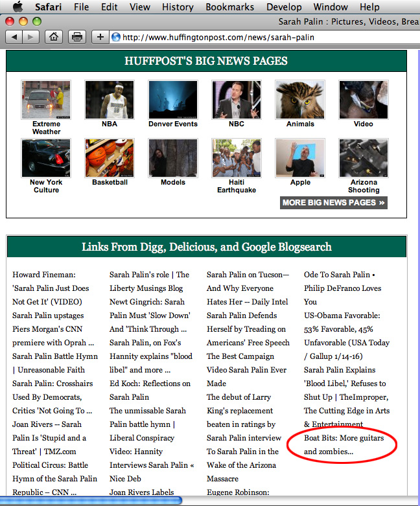420x506 pixels.
Task: Open Sarah Palin Explains 'Blood Libel' link
Action: click(x=346, y=397)
